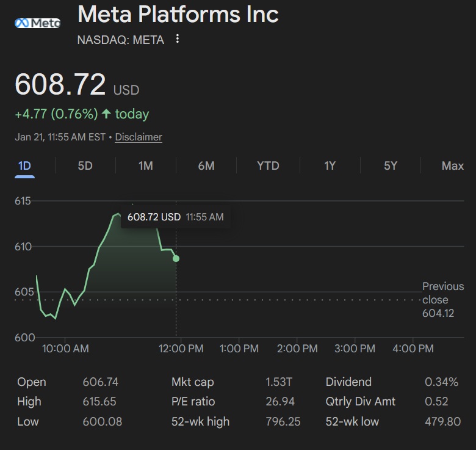The image size is (476, 450).
Task: Show the 6M chart range
Action: (x=206, y=165)
